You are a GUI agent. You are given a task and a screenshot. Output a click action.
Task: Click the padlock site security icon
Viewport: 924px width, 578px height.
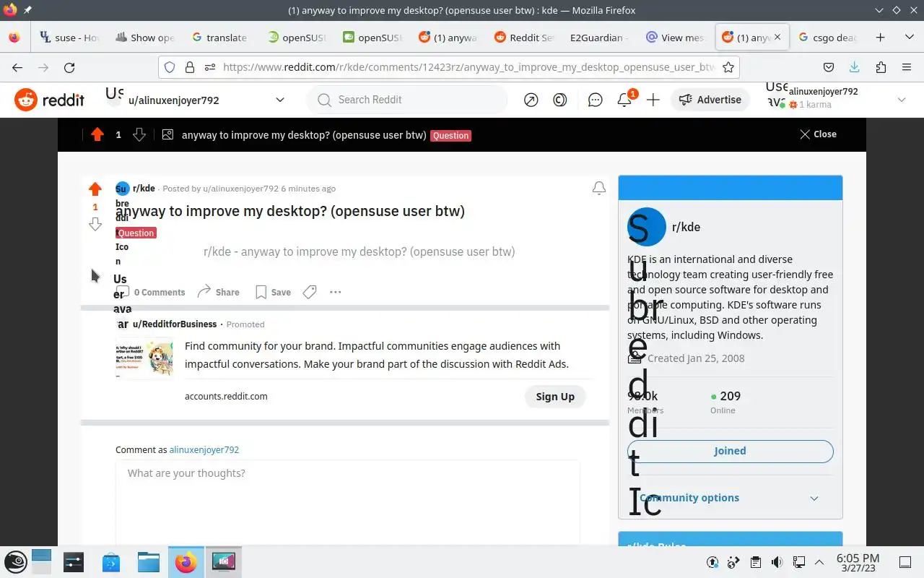pyautogui.click(x=190, y=67)
